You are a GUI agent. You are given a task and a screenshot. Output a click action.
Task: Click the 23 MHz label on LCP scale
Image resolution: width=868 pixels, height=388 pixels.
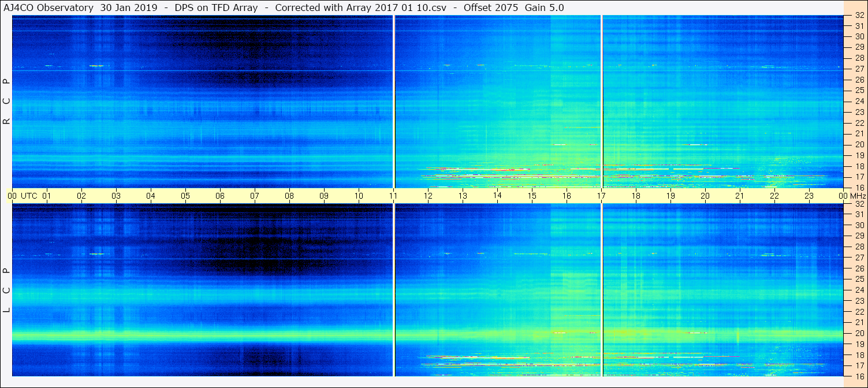[x=859, y=301]
